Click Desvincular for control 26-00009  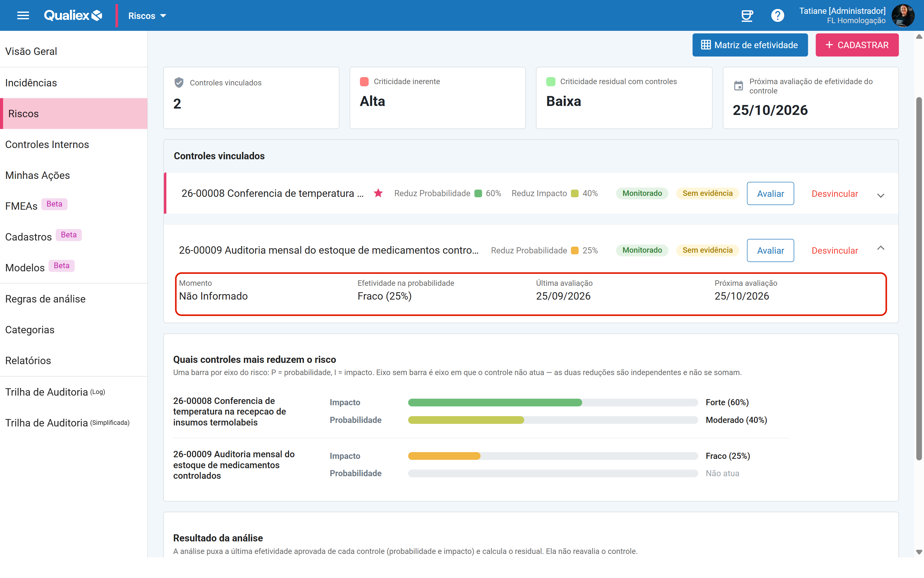click(835, 251)
